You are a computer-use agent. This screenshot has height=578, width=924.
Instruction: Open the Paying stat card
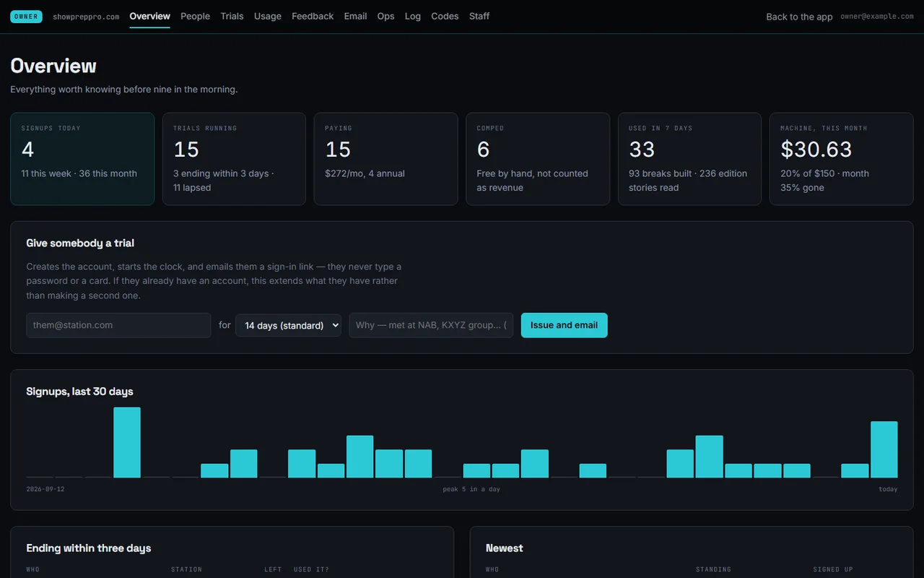(385, 159)
